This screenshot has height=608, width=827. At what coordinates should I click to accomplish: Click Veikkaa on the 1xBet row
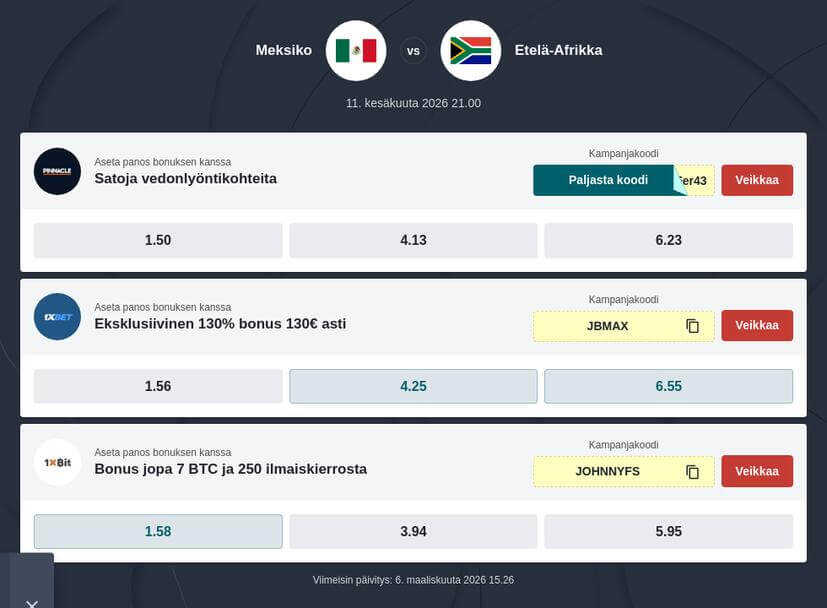point(757,325)
